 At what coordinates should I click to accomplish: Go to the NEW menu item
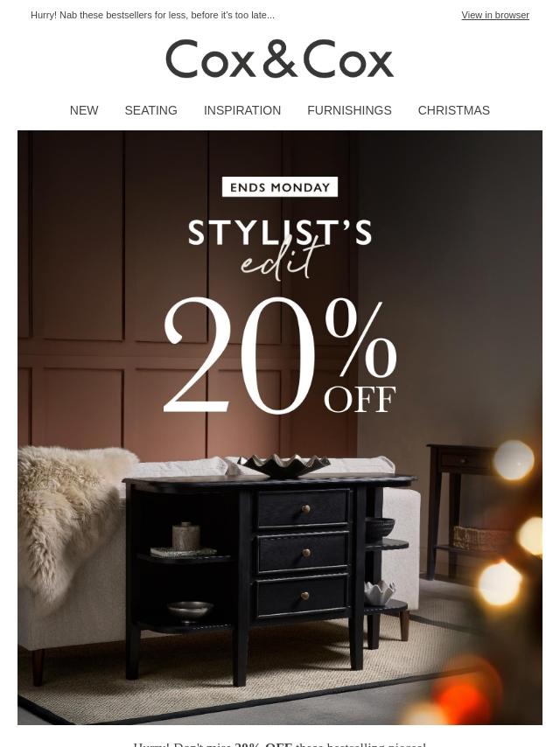pos(84,110)
